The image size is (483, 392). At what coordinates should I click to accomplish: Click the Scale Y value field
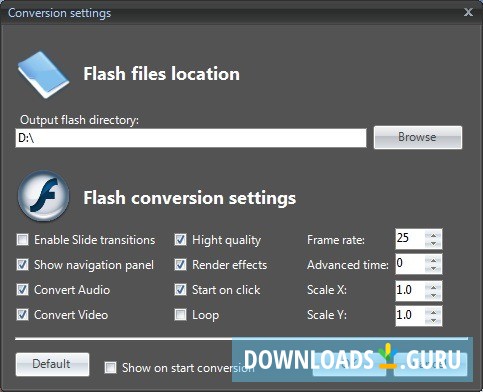tap(410, 316)
